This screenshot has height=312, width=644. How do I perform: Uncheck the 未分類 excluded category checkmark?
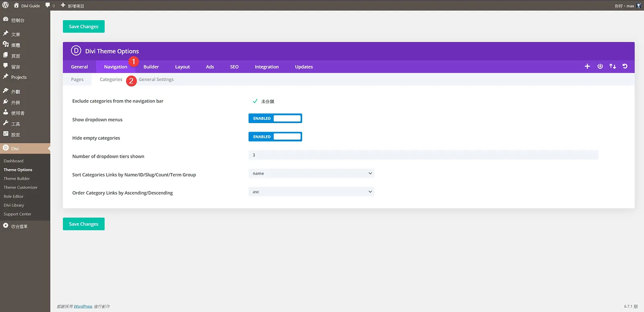point(255,101)
